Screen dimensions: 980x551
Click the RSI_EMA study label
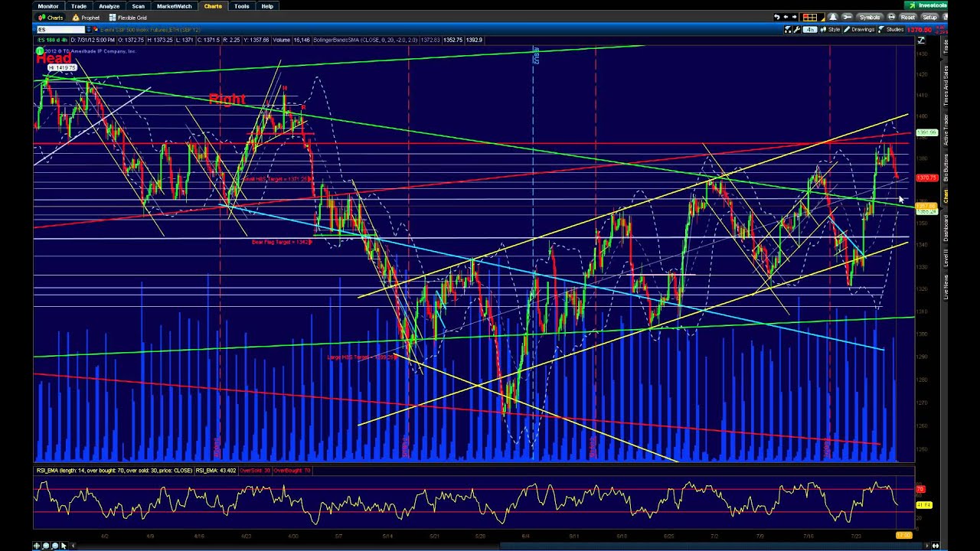coord(114,471)
